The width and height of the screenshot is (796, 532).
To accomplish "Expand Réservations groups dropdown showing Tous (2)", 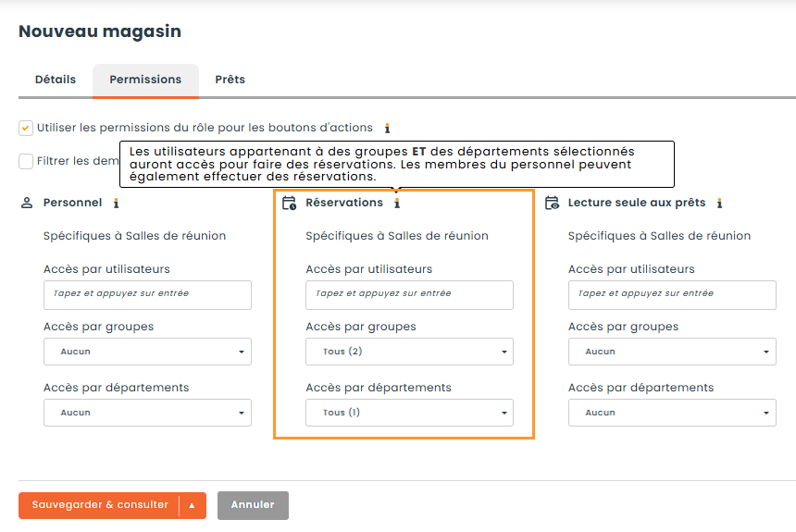I will [x=410, y=352].
